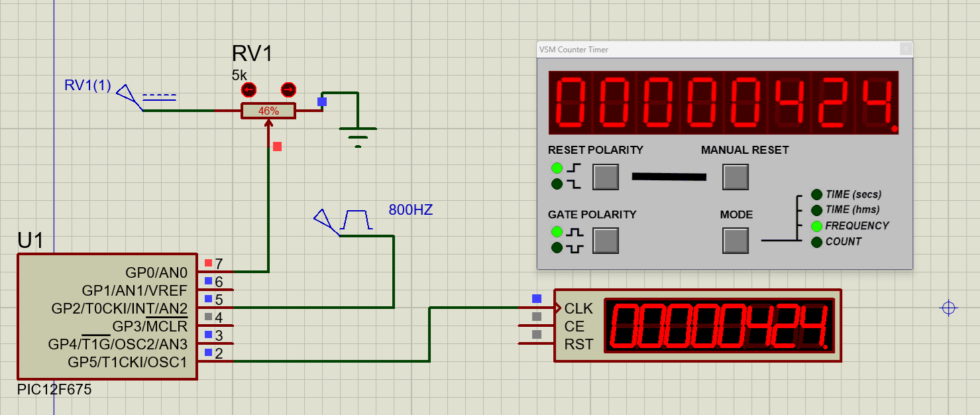This screenshot has width=980, height=415.
Task: Click the positive-pulse Gate Polarity LED
Action: (x=557, y=232)
